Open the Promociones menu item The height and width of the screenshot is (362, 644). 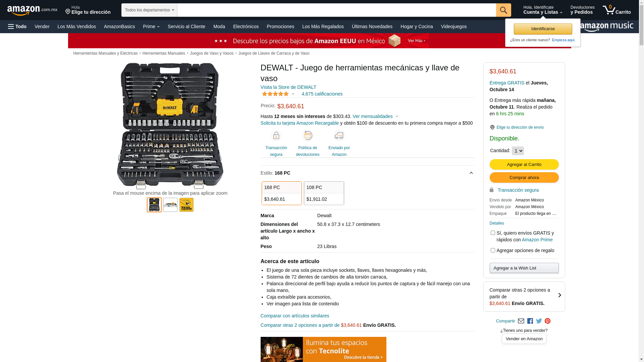(280, 26)
